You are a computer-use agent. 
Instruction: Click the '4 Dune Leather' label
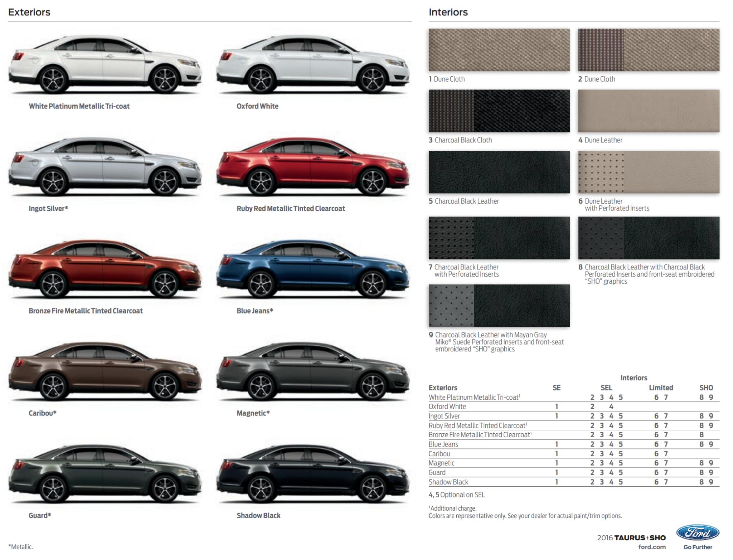[x=600, y=140]
